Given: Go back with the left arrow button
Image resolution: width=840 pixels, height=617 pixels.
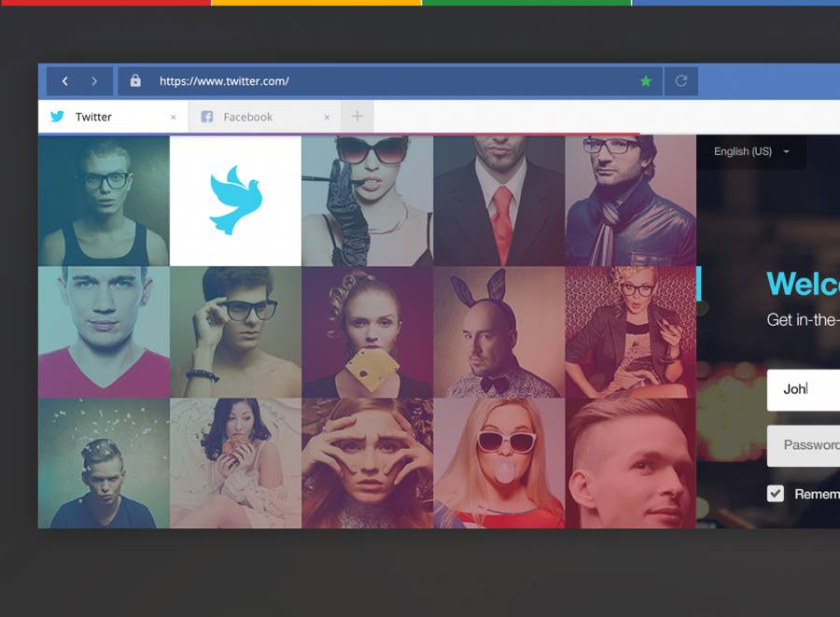Looking at the screenshot, I should pyautogui.click(x=64, y=81).
